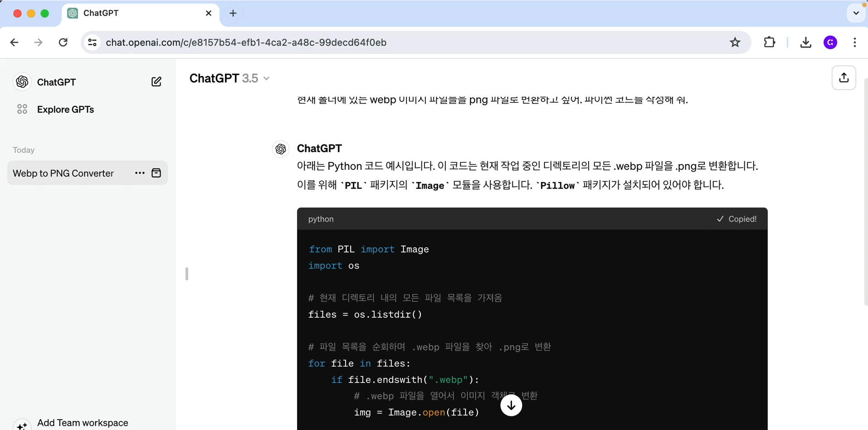Archive the Webp to PNG Converter chat
This screenshot has height=430, width=868.
tap(156, 173)
